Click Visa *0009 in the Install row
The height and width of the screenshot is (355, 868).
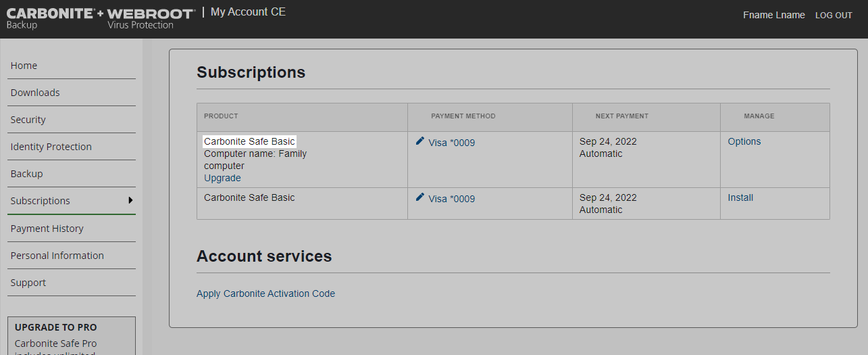click(451, 199)
